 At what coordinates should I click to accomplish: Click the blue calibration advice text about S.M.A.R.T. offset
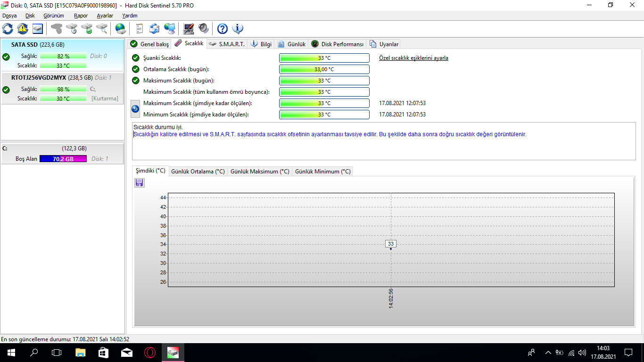coord(330,134)
